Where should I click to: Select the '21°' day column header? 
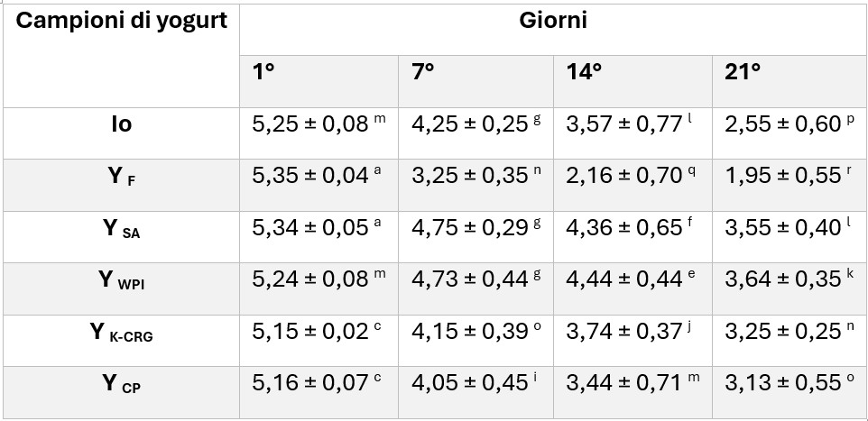click(x=790, y=81)
